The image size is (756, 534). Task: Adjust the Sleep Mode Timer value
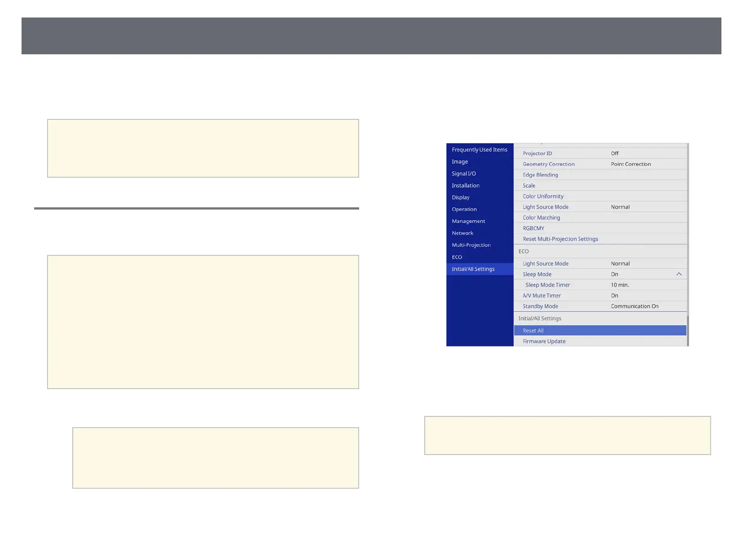click(x=600, y=285)
